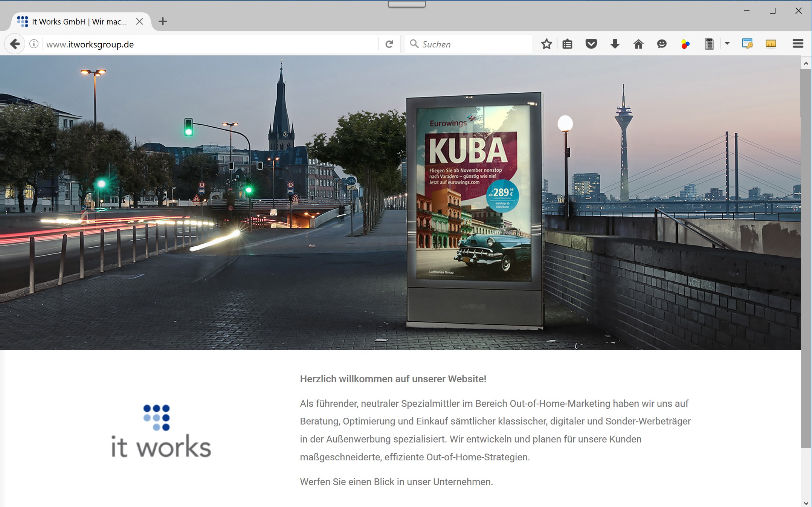Maximize the browser window
Viewport: 812px width, 507px height.
coord(772,11)
